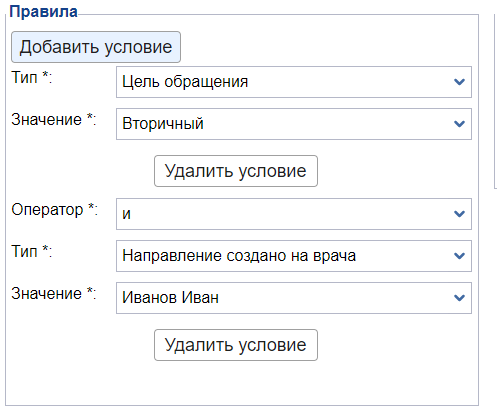Click the second 'Тип *:' label
497x416 pixels.
(x=32, y=251)
